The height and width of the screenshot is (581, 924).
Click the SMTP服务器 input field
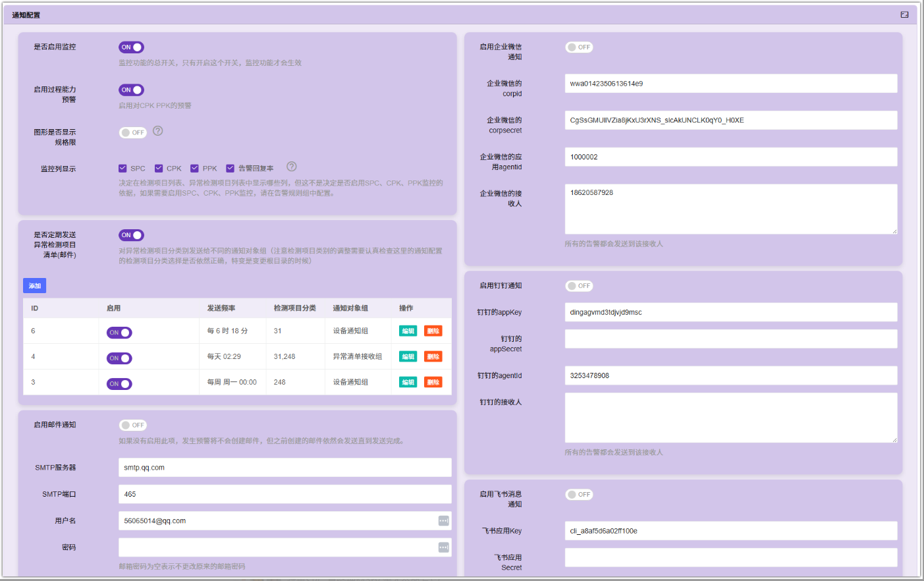tap(285, 468)
